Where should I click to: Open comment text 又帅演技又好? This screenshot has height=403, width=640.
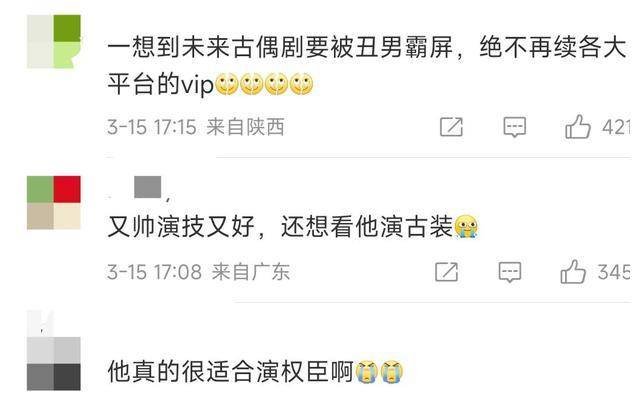pyautogui.click(x=182, y=227)
